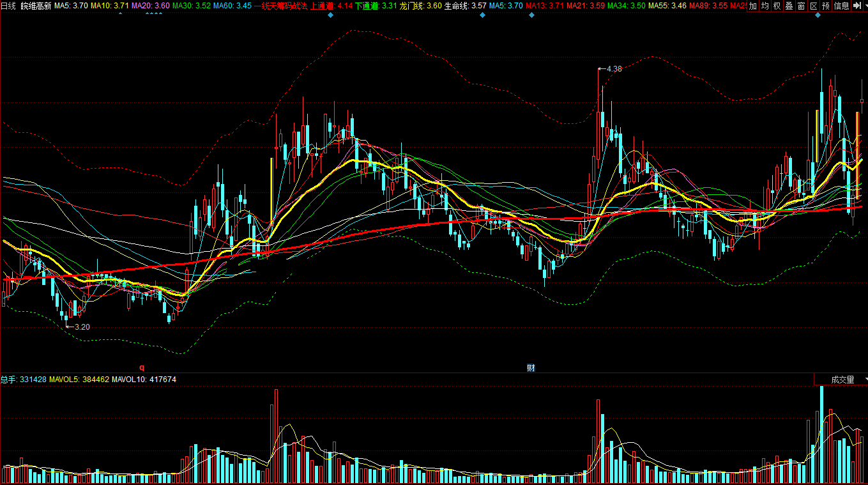The width and height of the screenshot is (868, 485).
Task: Click the 上通道: 4.14 value
Action: point(331,6)
